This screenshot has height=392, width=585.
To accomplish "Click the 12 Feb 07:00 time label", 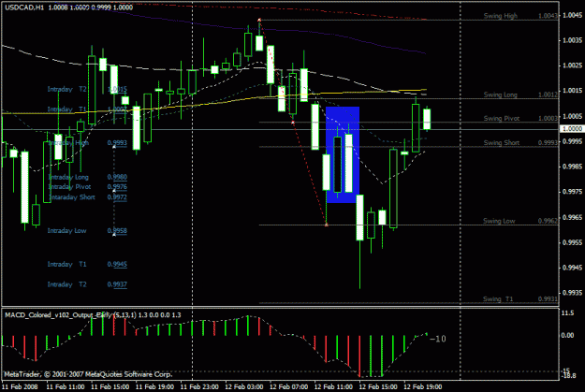I will click(289, 386).
